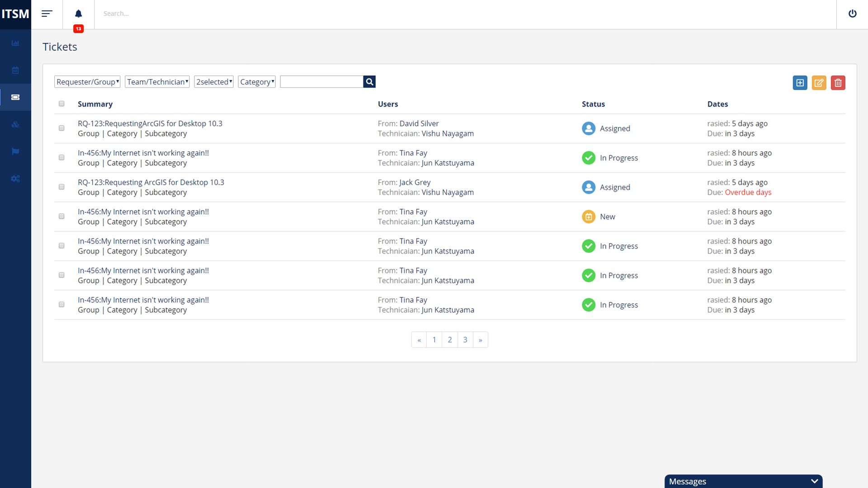Open the In-456 ticket with New status
868x488 pixels.
pos(143,211)
